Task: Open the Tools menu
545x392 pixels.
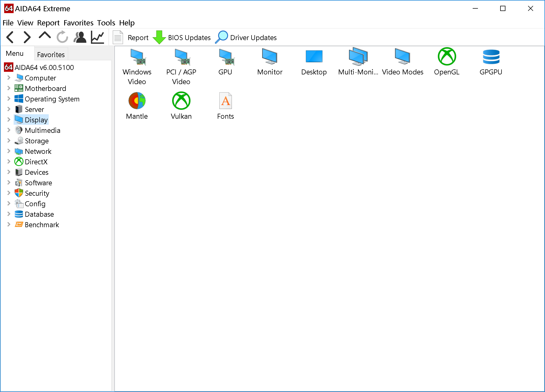Action: pos(106,23)
